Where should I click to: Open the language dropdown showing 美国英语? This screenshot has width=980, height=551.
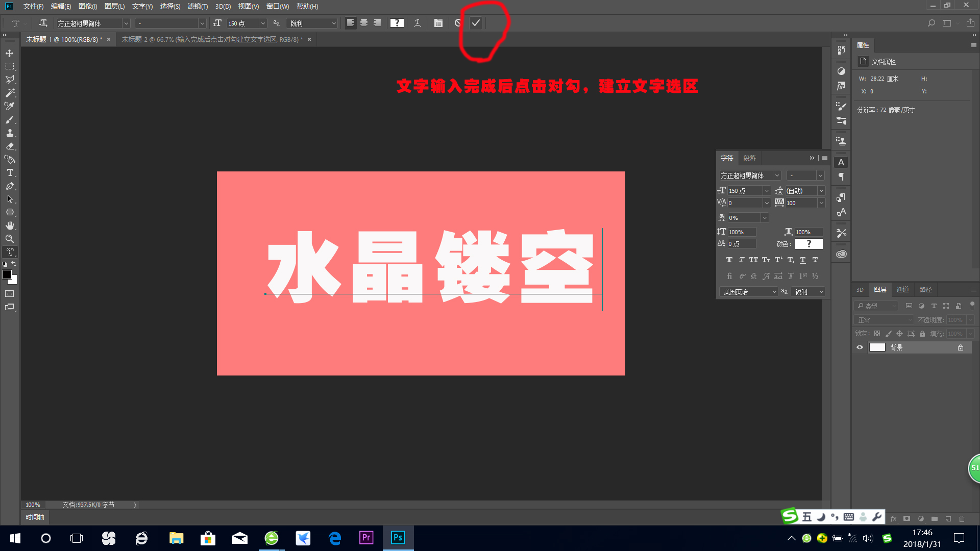748,291
